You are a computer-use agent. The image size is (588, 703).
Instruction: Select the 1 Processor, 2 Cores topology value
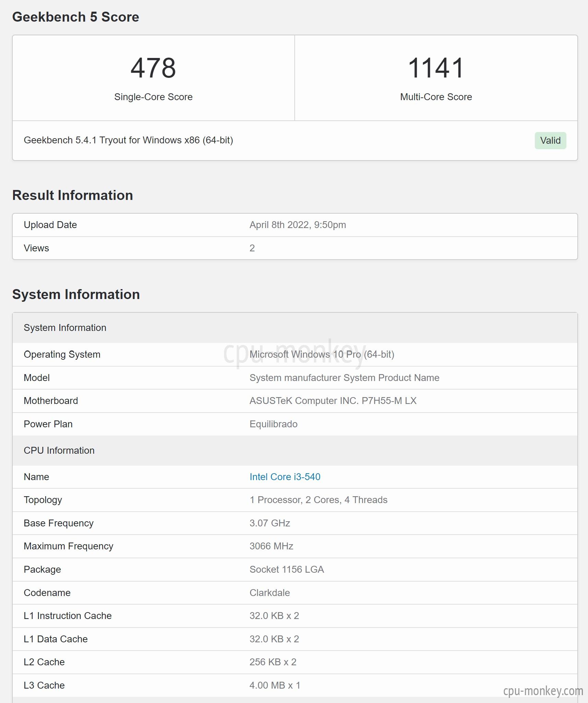[318, 500]
